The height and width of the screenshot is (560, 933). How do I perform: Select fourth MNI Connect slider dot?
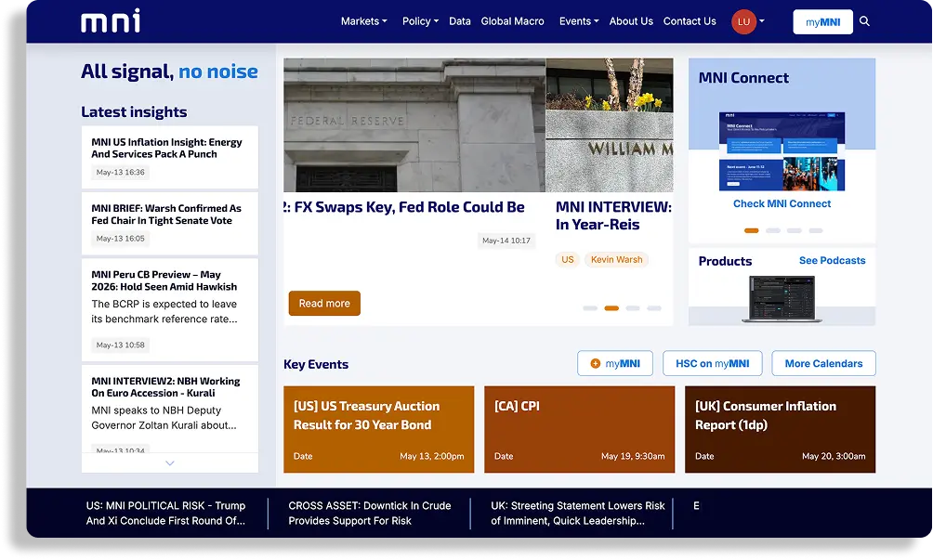coord(816,230)
